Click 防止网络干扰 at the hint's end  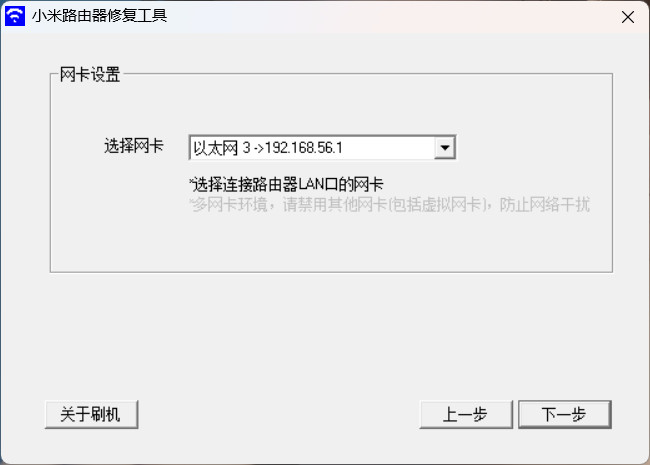coord(545,205)
